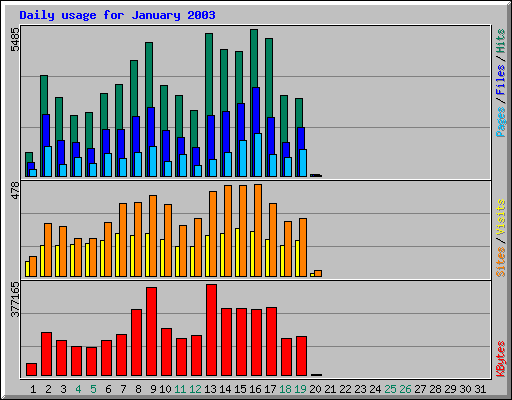Click day 7 on the x-axis

(123, 389)
